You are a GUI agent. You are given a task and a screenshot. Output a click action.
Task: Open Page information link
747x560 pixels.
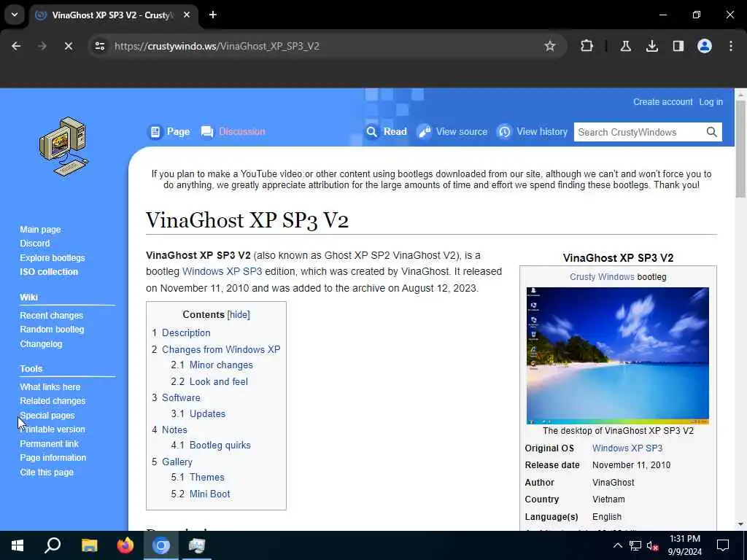tap(53, 458)
